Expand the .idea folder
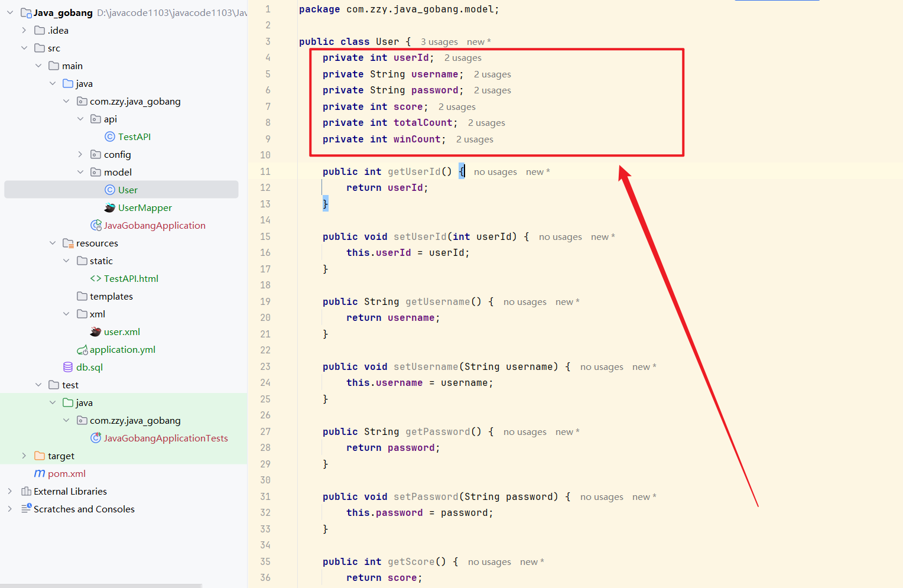 point(24,30)
